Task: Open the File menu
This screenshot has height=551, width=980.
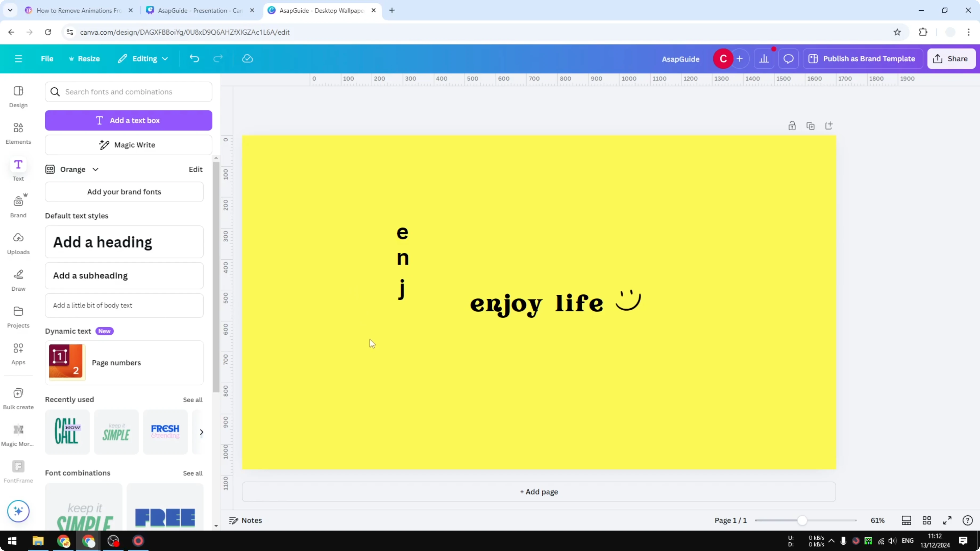Action: [x=47, y=58]
